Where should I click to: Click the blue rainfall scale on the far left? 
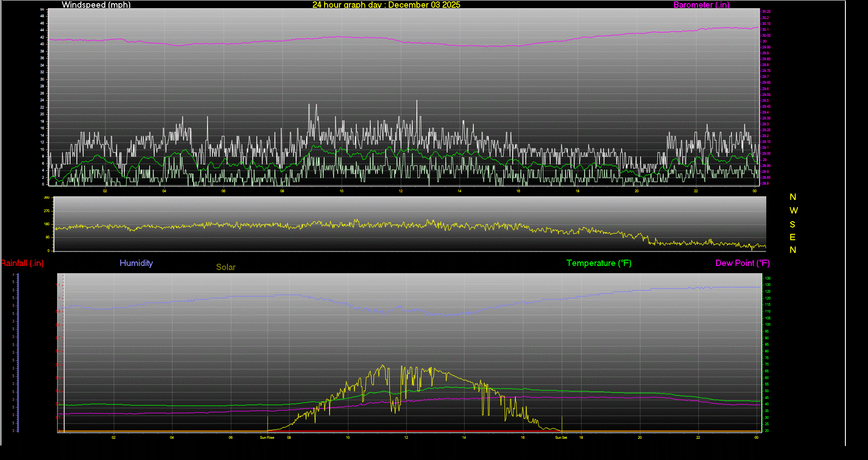point(16,353)
